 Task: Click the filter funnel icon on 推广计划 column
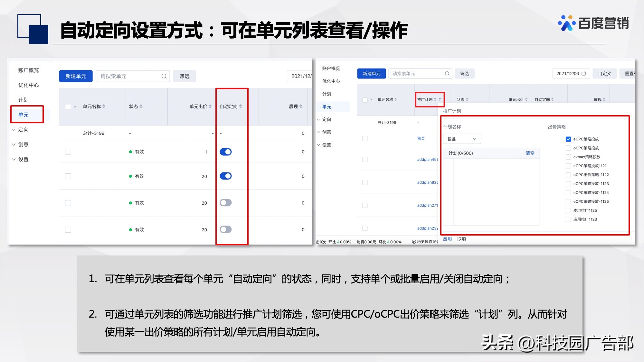[440, 100]
